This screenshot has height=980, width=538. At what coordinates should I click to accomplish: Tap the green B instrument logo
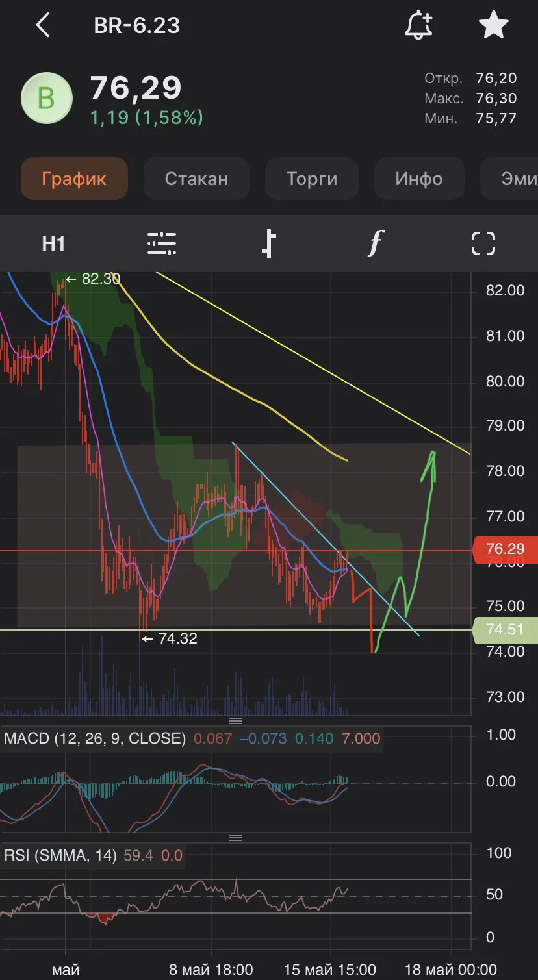click(x=46, y=98)
